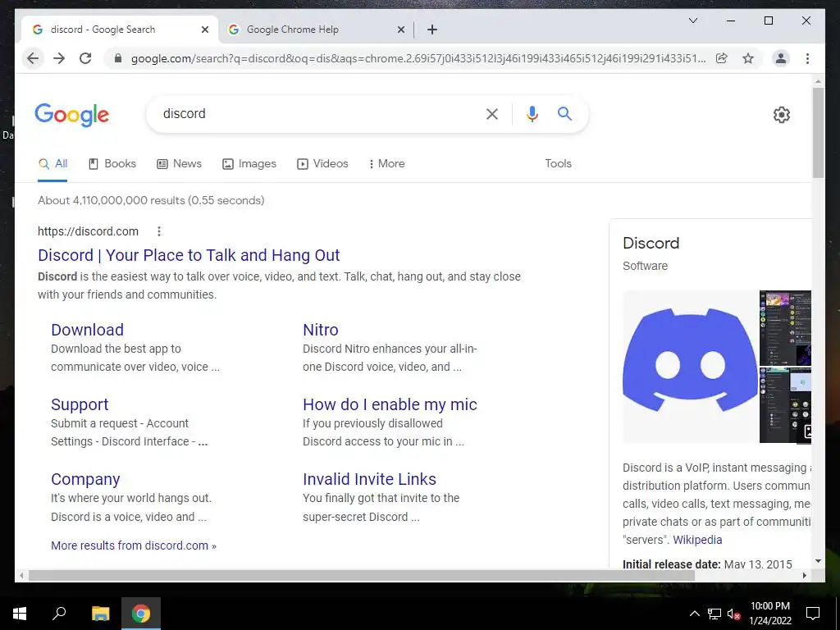The image size is (840, 630).
Task: Open the Chrome profile avatar
Action: 781,58
